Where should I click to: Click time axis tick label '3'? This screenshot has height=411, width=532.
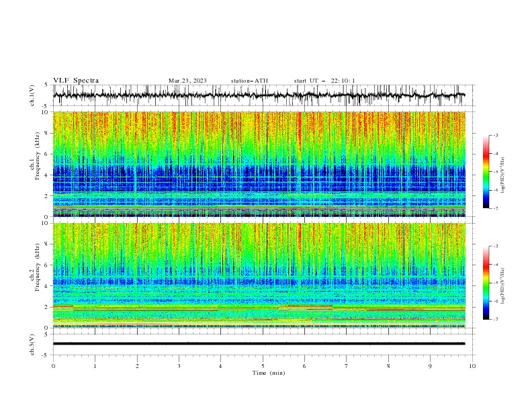pyautogui.click(x=179, y=366)
